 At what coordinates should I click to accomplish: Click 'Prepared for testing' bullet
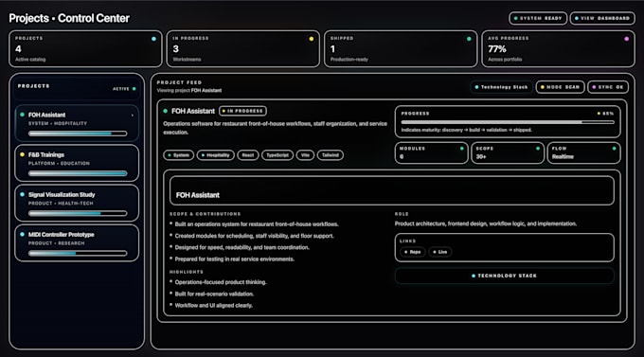[235, 259]
